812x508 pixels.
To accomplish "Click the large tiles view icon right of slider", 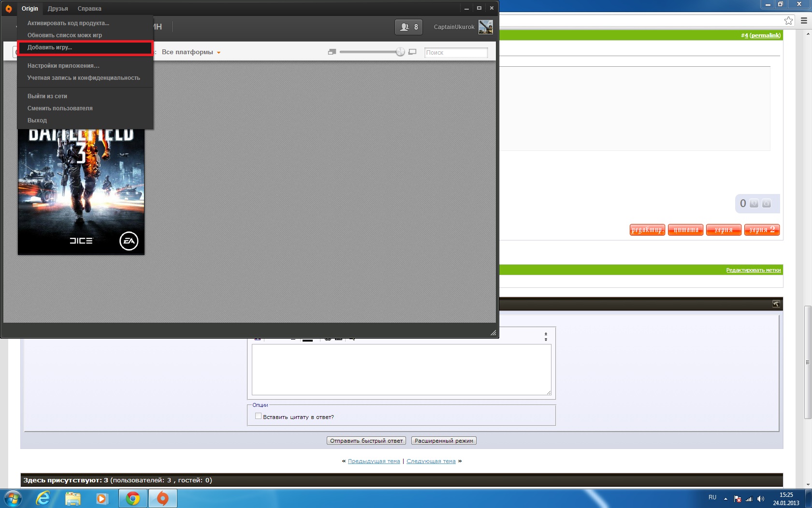I will [412, 52].
